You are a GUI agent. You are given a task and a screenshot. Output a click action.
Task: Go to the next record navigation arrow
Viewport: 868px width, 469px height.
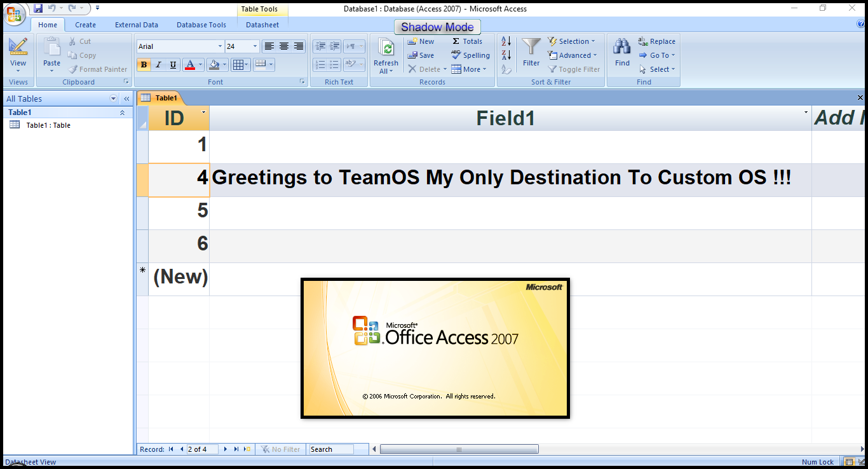(x=225, y=449)
